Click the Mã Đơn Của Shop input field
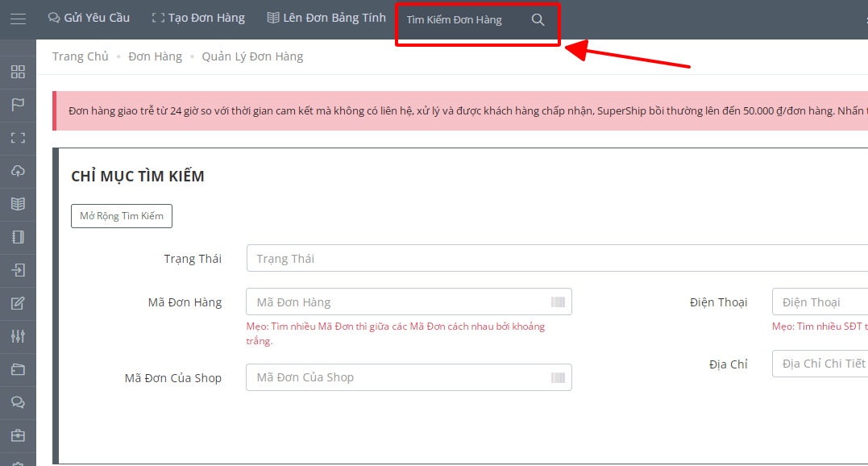The image size is (868, 466). (409, 377)
